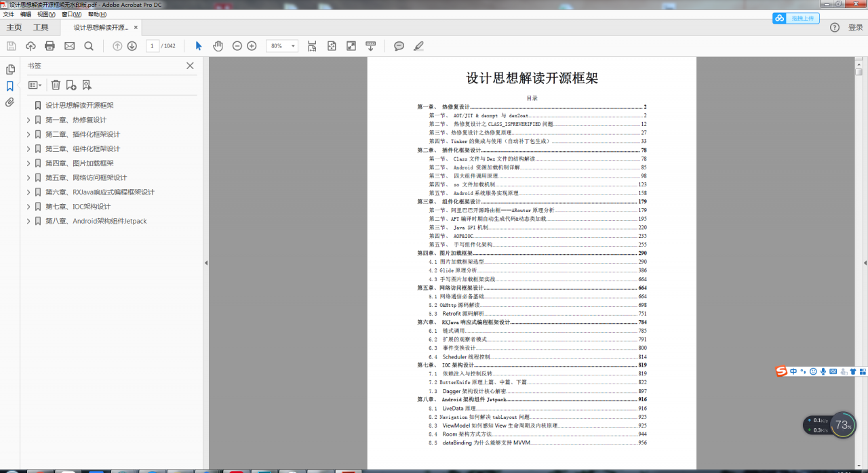Click the bookmarks ribbon icon in the left rail
The width and height of the screenshot is (868, 473).
(x=10, y=86)
